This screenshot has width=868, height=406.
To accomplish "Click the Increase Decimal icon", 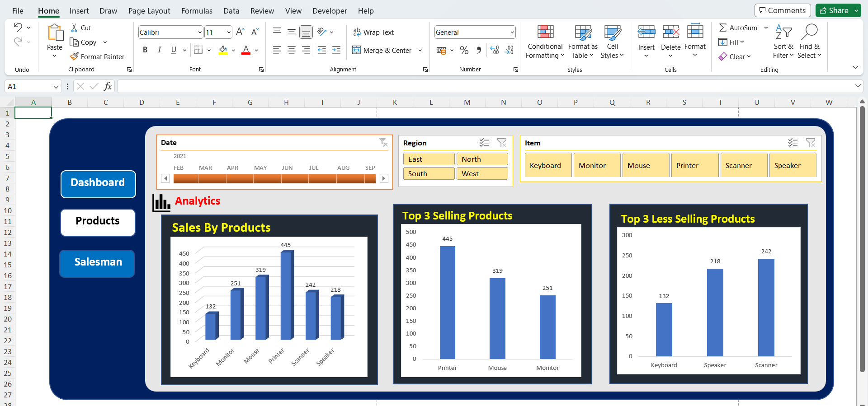I will coord(495,50).
